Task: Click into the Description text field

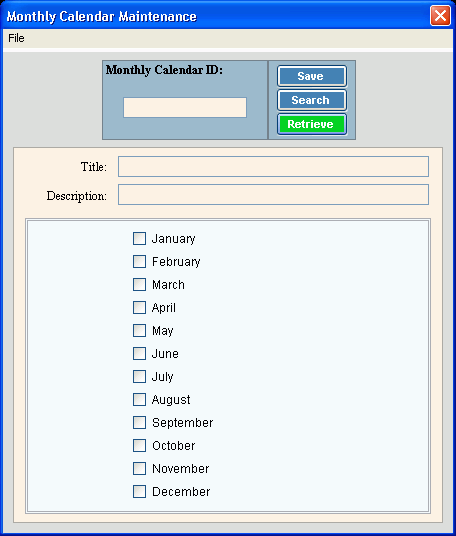Action: tap(273, 195)
